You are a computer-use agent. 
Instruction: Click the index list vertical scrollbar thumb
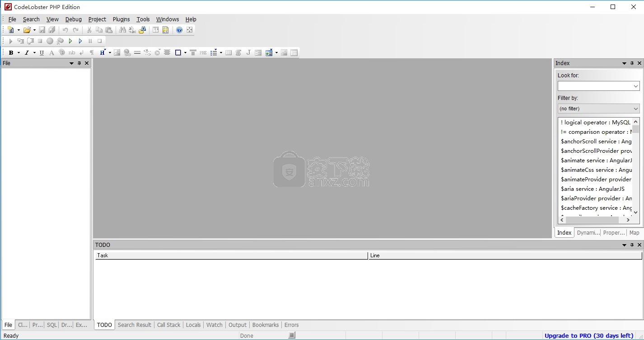tap(635, 129)
